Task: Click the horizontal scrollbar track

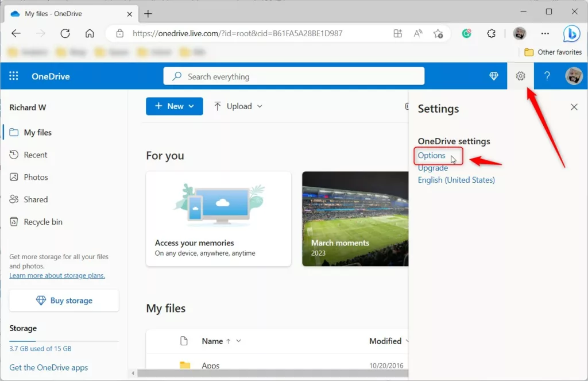Action: [x=273, y=374]
